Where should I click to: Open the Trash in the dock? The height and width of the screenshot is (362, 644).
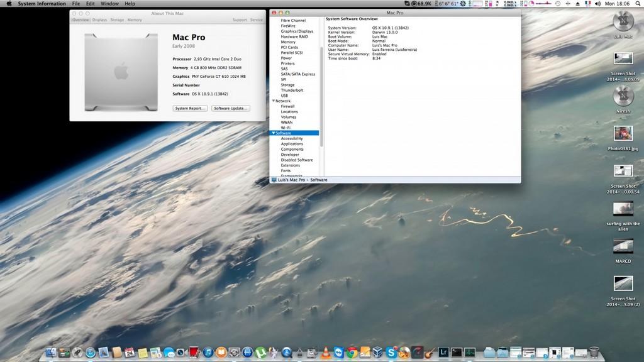tap(594, 353)
